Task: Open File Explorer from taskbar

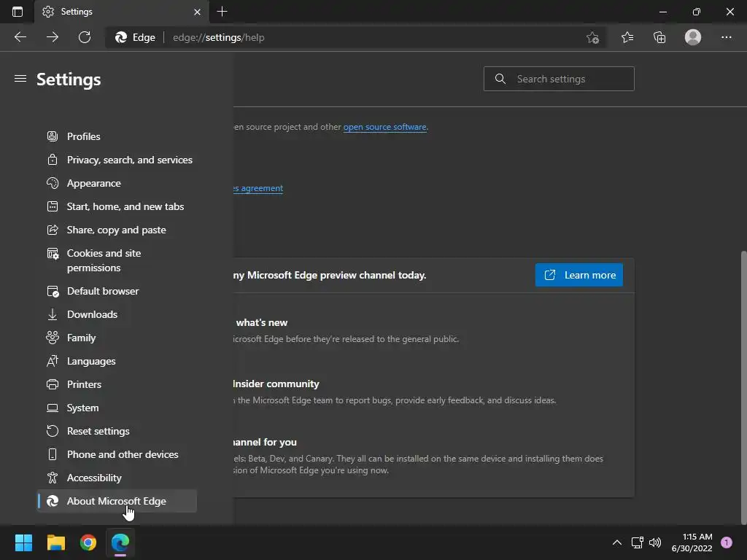Action: click(55, 542)
